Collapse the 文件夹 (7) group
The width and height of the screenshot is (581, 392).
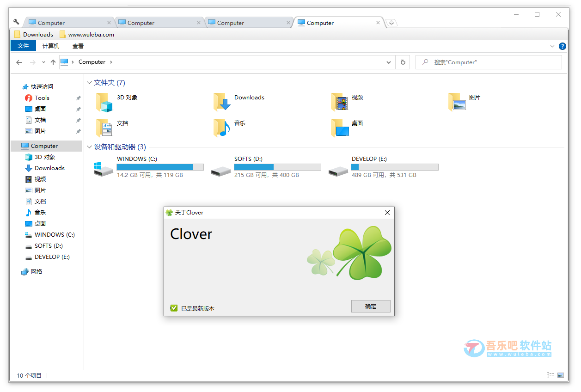click(89, 83)
